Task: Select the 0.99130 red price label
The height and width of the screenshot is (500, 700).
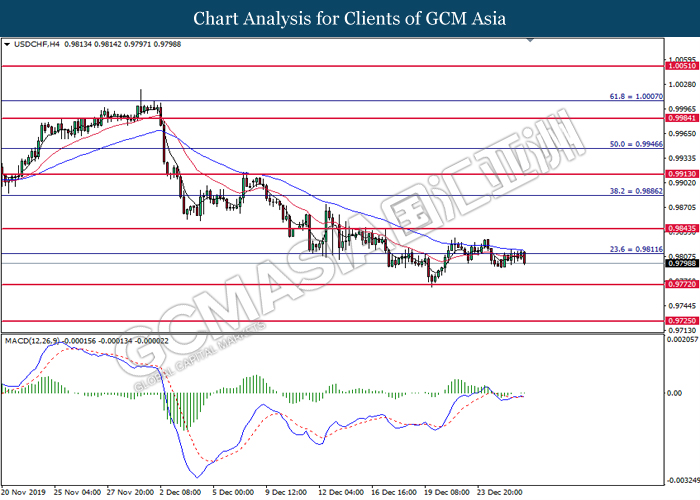Action: [x=682, y=174]
